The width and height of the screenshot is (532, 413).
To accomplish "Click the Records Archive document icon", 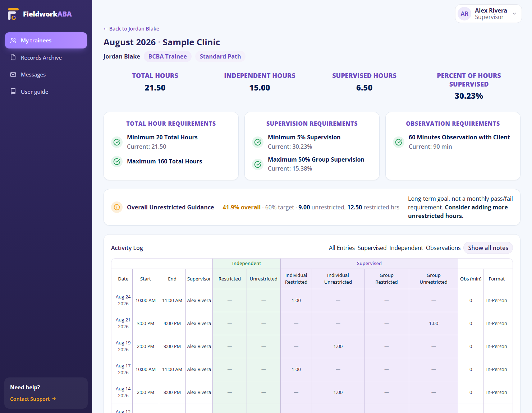I will pos(13,57).
